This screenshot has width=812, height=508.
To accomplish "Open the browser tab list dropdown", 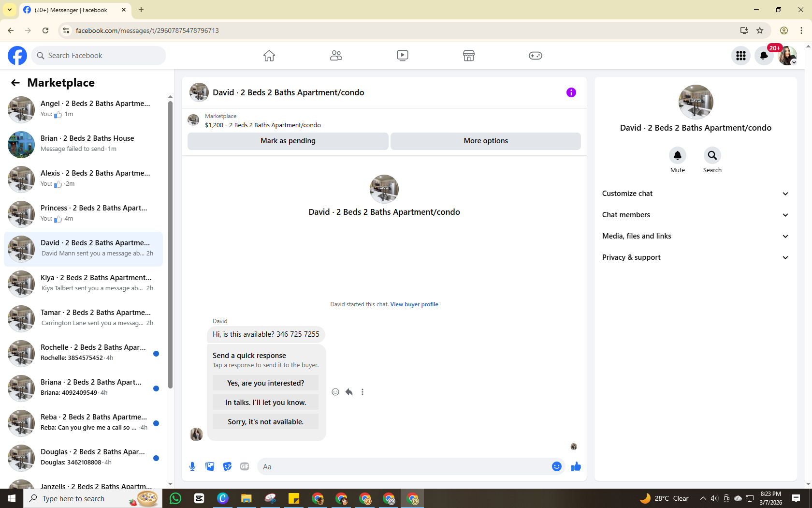I will pos(10,10).
